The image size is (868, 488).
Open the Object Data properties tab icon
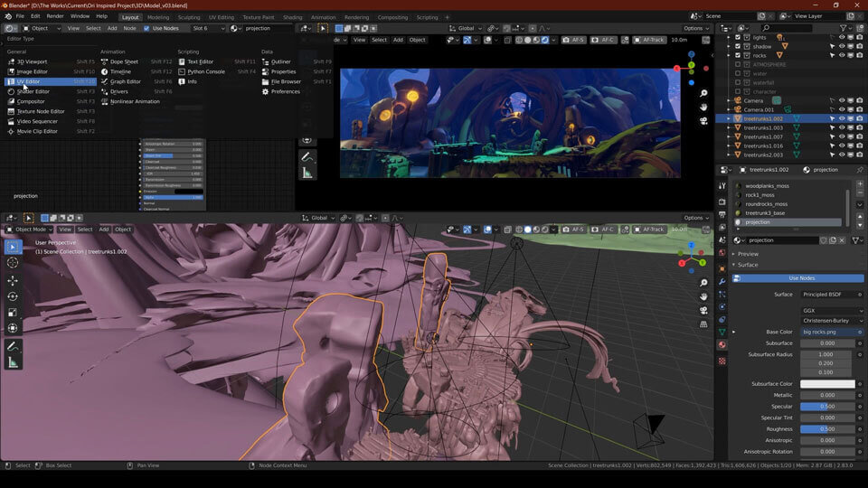722,332
